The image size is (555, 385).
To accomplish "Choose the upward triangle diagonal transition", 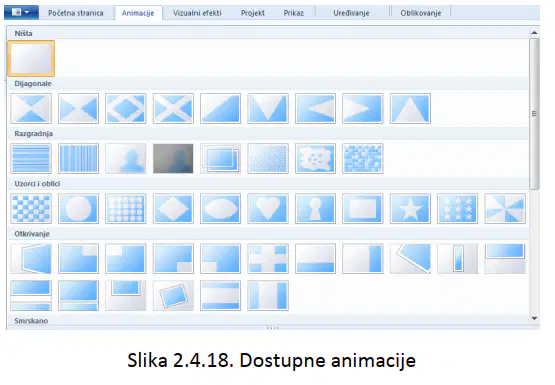I will coord(410,108).
